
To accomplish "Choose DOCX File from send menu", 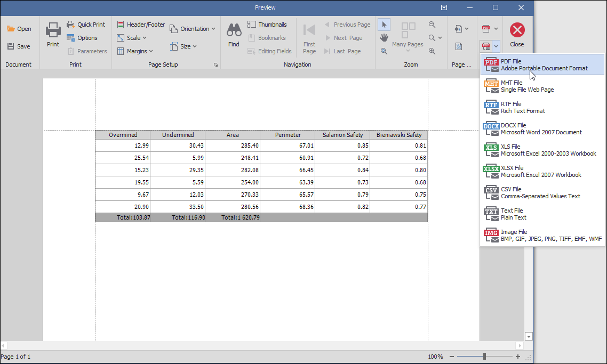I will tap(542, 129).
